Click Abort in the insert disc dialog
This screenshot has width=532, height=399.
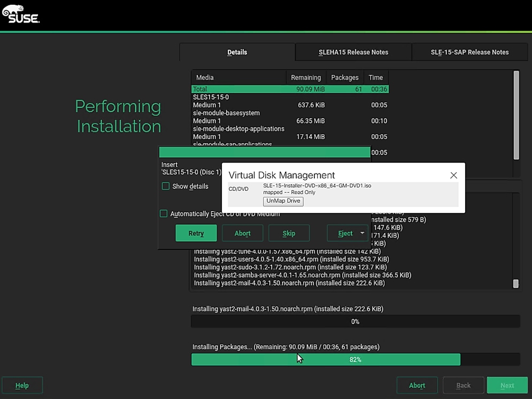(x=243, y=233)
